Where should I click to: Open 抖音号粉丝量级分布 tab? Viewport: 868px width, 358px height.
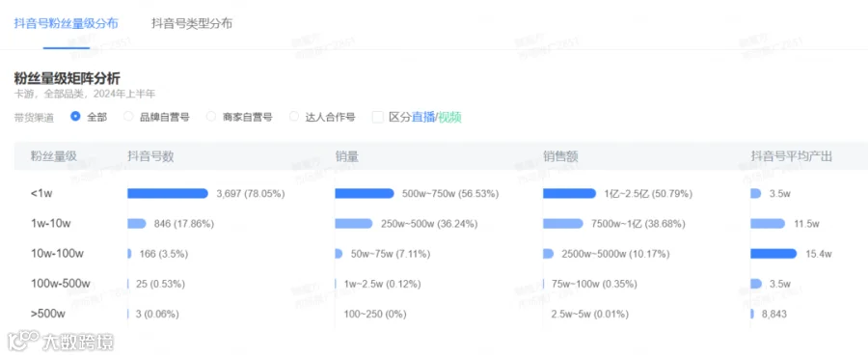pyautogui.click(x=67, y=23)
